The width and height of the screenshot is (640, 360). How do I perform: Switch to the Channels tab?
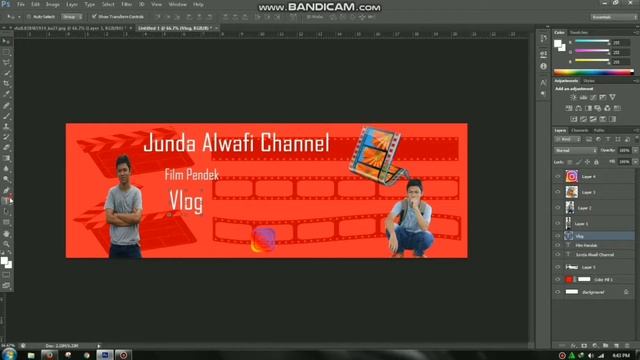click(x=580, y=130)
